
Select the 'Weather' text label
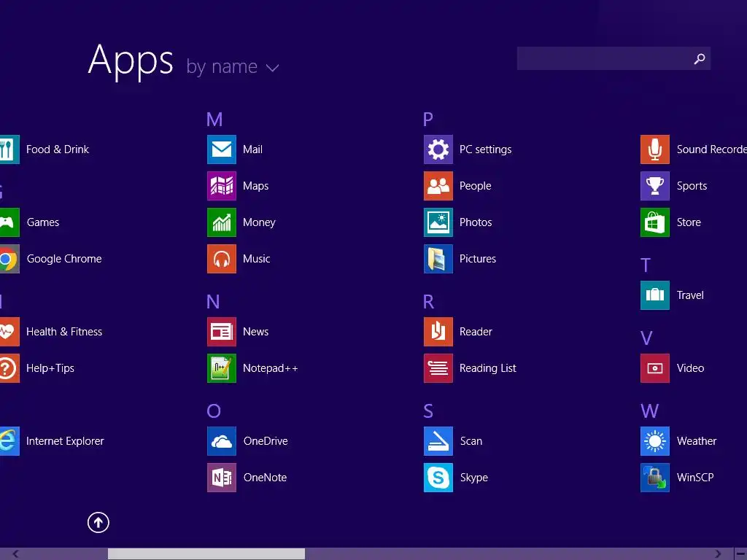pos(697,441)
